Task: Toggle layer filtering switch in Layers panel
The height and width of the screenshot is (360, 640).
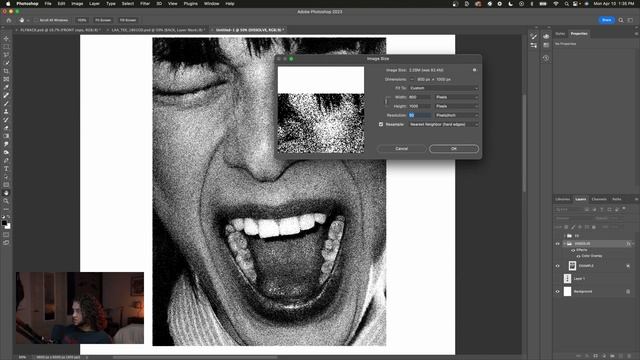Action: 624,209
